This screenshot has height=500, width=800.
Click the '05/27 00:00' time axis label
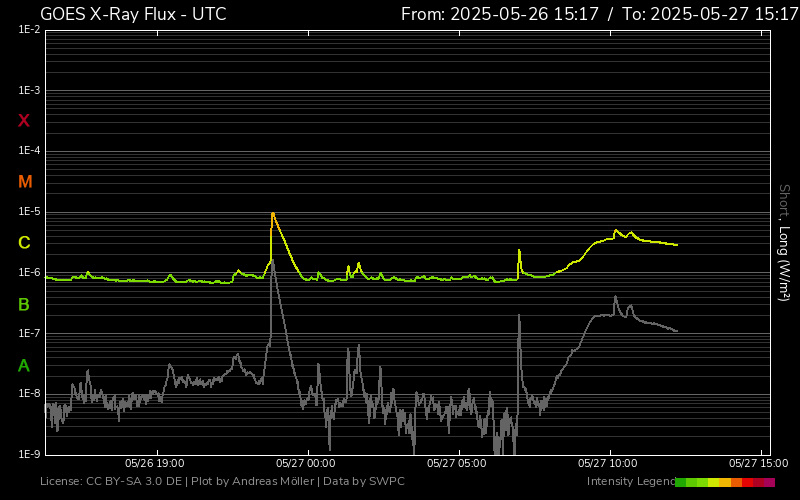tap(306, 463)
